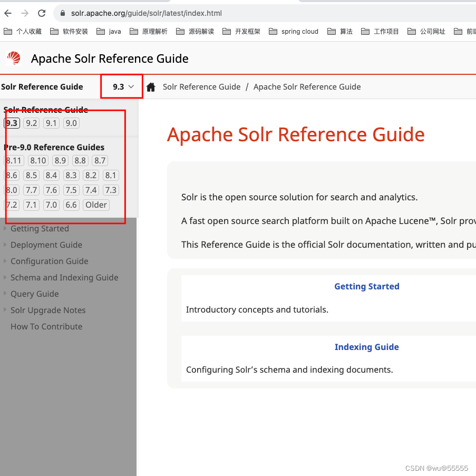Viewport: 476px width, 476px height.
Task: Click the Deployment Guide sidebar entry
Action: (x=46, y=245)
